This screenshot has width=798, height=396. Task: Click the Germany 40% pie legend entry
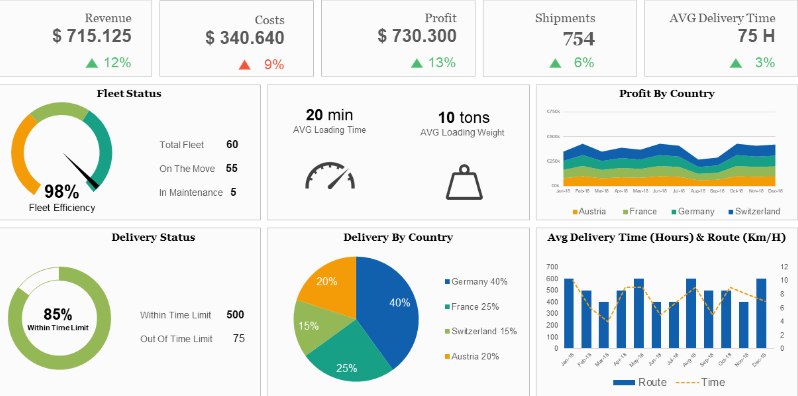click(x=476, y=281)
